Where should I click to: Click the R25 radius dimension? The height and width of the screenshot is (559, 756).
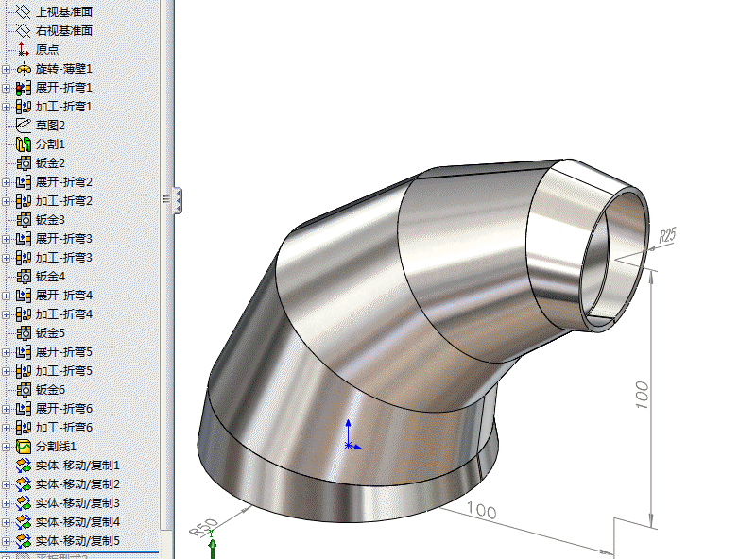tap(668, 235)
